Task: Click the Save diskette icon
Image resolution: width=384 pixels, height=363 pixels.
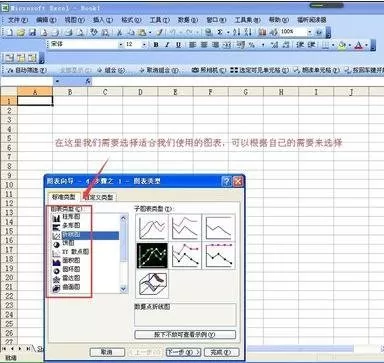Action: pyautogui.click(x=32, y=32)
